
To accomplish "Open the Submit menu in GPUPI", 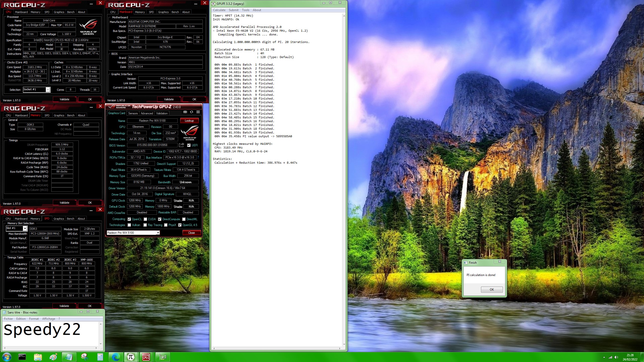I will click(x=233, y=10).
